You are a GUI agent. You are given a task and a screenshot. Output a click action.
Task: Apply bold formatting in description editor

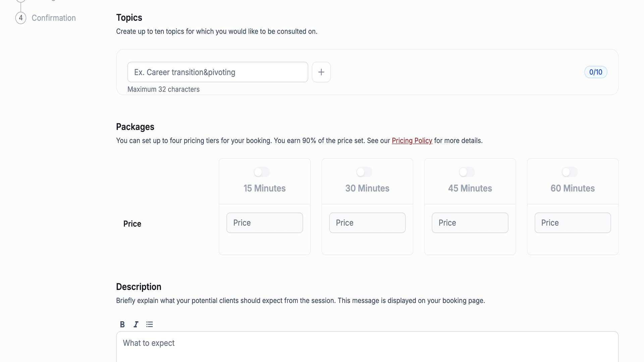click(122, 324)
